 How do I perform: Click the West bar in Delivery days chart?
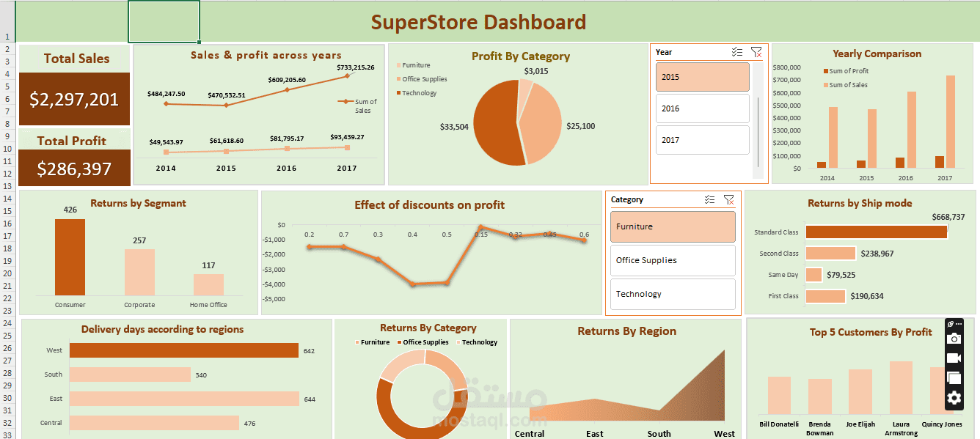[184, 350]
